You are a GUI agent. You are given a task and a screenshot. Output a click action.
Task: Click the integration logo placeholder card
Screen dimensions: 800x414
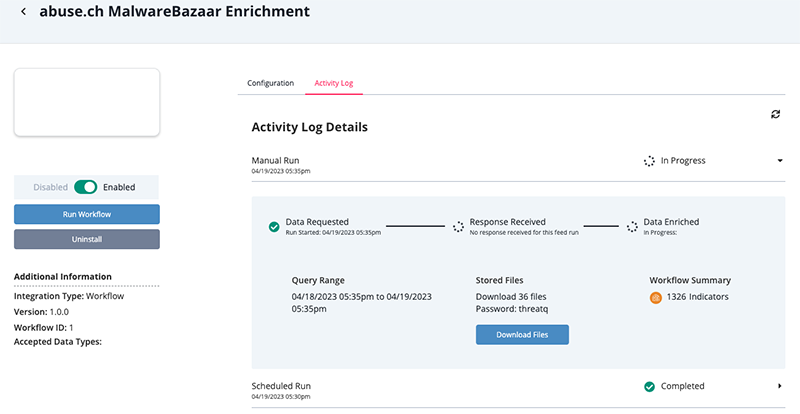[x=87, y=103]
